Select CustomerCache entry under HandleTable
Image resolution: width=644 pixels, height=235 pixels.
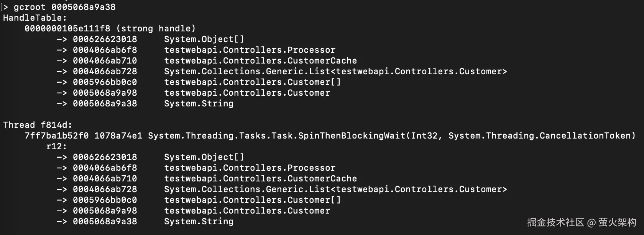[x=260, y=60]
